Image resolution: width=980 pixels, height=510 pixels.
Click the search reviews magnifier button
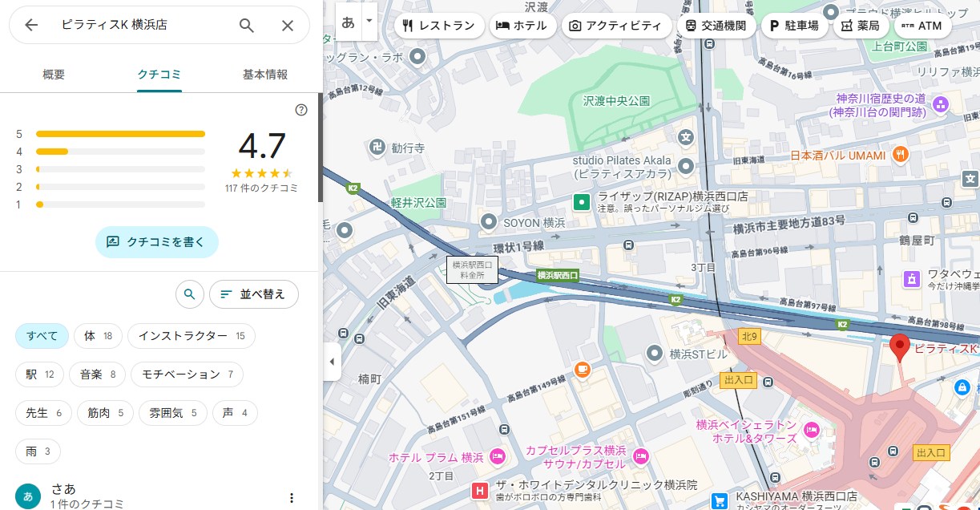click(x=189, y=294)
